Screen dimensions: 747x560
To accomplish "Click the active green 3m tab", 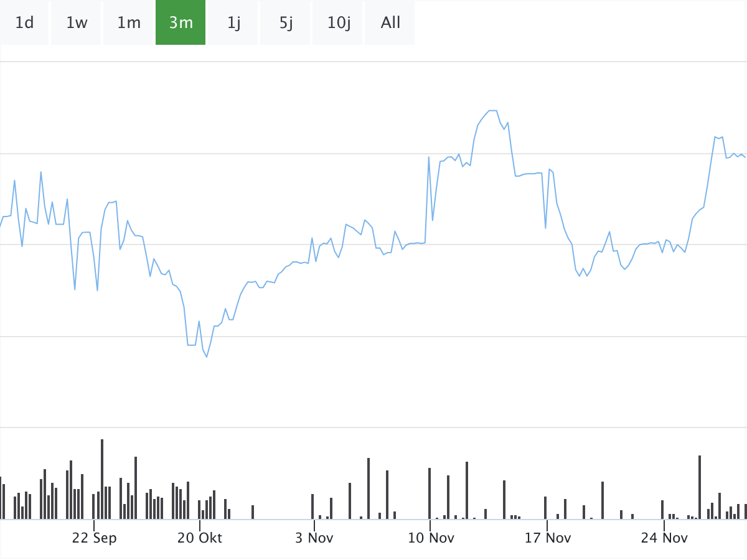I will pyautogui.click(x=181, y=23).
